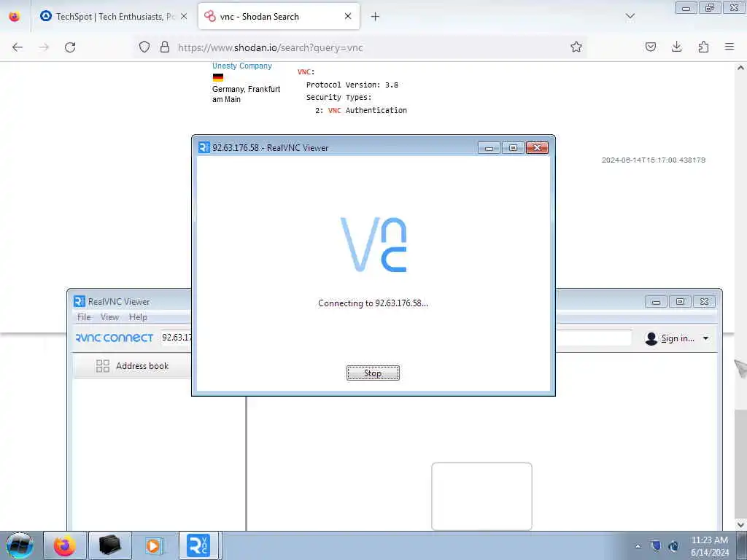Open the Firefox extensions icon
The width and height of the screenshot is (747, 560).
point(703,47)
